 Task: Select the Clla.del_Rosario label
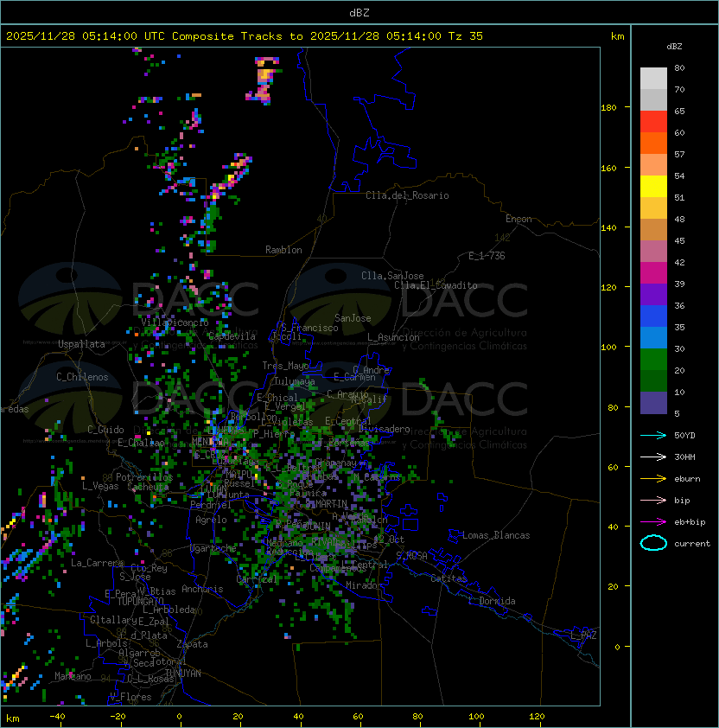[x=407, y=195]
